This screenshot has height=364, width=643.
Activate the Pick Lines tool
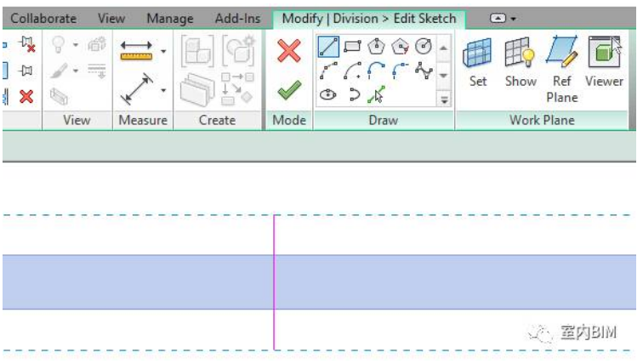(x=375, y=95)
